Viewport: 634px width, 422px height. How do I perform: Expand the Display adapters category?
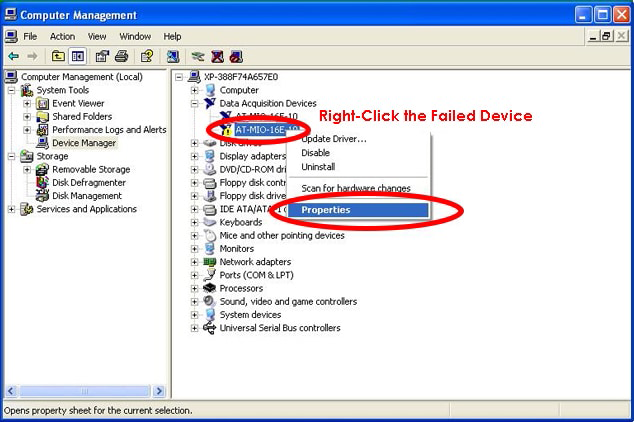tap(194, 156)
